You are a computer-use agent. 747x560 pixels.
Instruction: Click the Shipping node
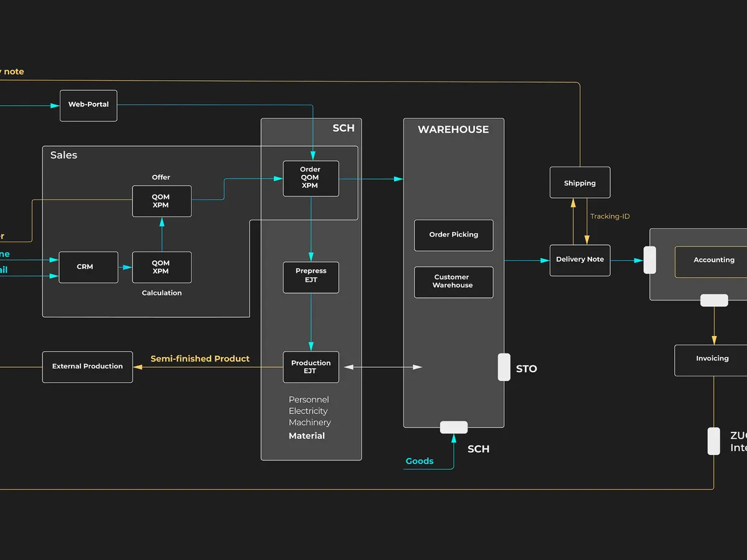coord(580,183)
